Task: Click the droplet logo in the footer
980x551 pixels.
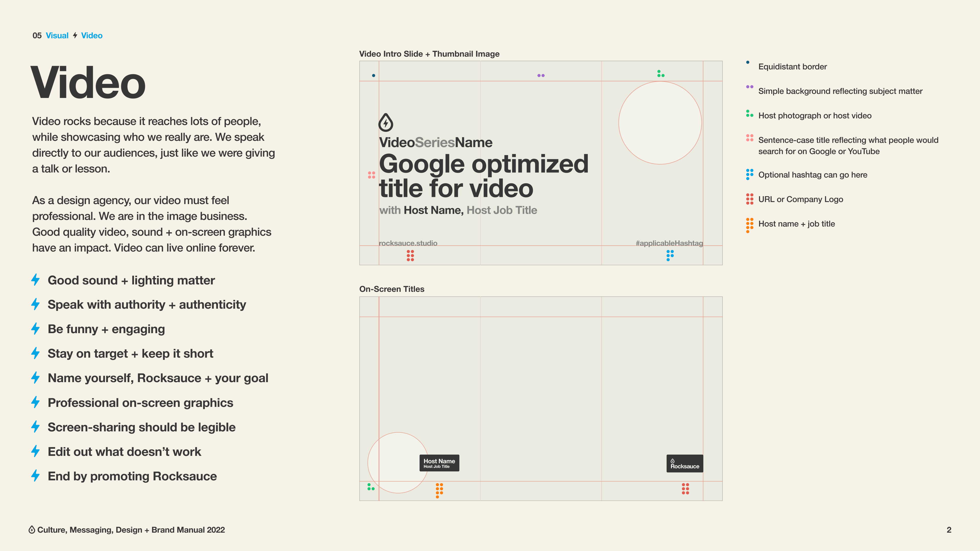Action: [x=32, y=530]
